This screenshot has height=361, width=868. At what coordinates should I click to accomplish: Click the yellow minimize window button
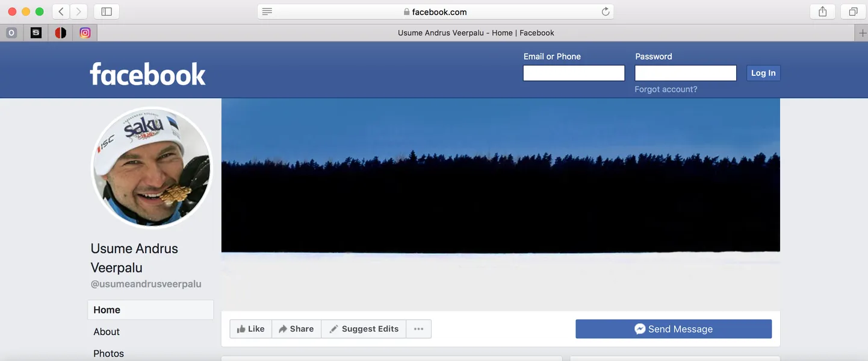[26, 11]
